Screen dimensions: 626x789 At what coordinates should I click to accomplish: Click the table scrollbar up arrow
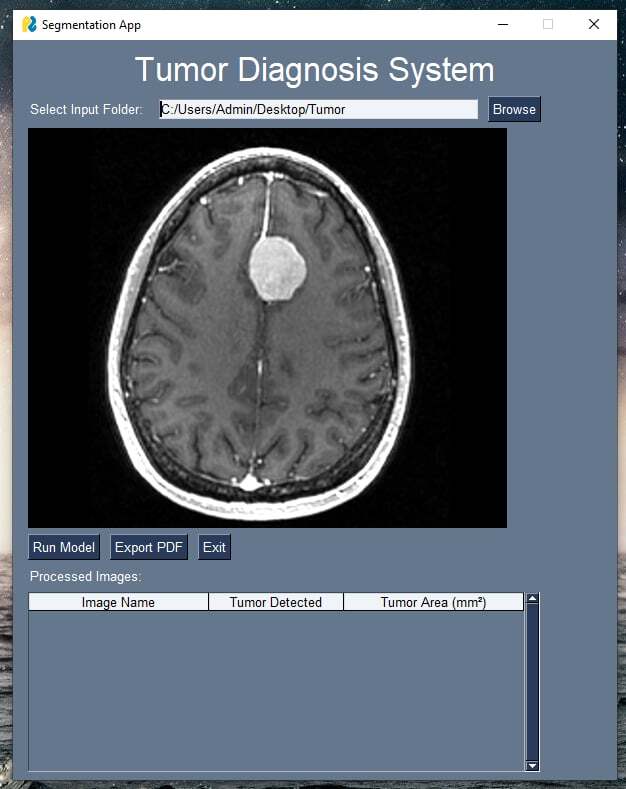click(x=532, y=598)
